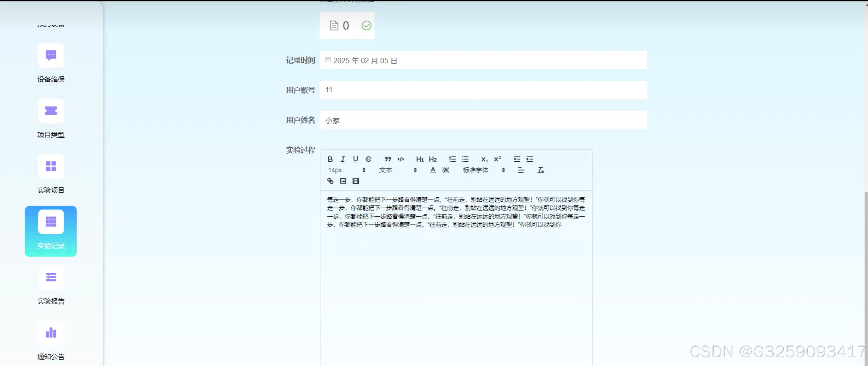
Task: Open the 标准字体 font family dropdown
Action: pyautogui.click(x=476, y=170)
